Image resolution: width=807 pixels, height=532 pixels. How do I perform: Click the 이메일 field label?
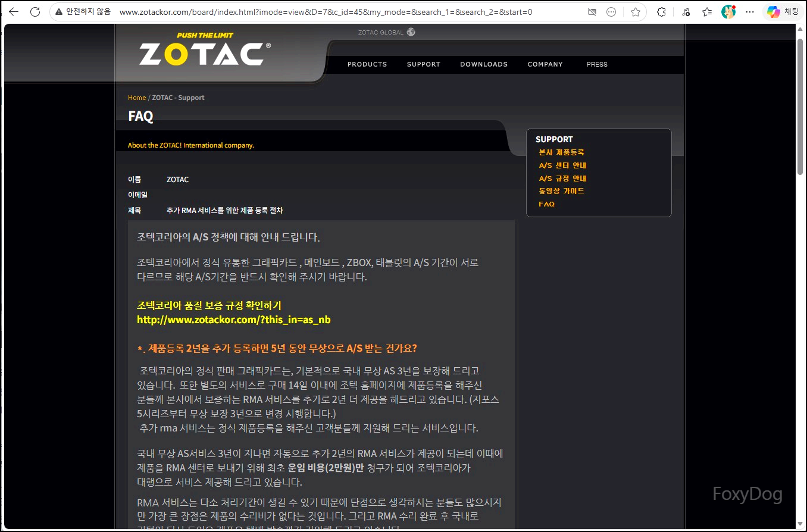tap(137, 195)
